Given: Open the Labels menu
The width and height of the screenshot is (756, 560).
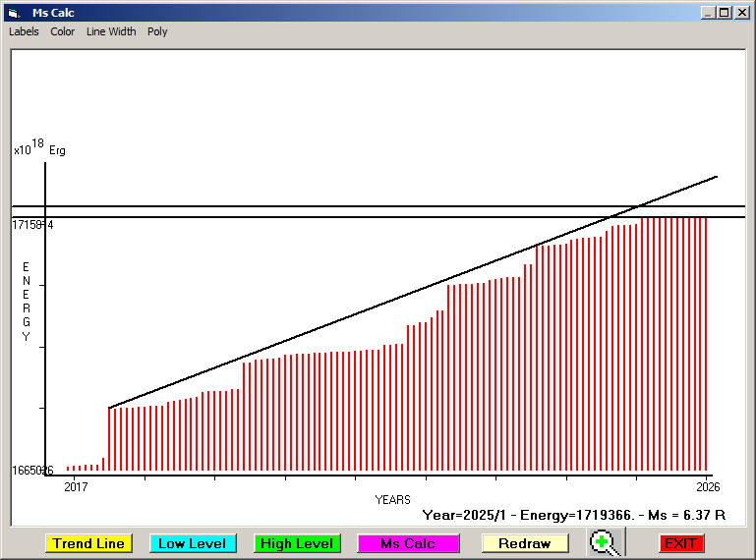Looking at the screenshot, I should pyautogui.click(x=24, y=31).
